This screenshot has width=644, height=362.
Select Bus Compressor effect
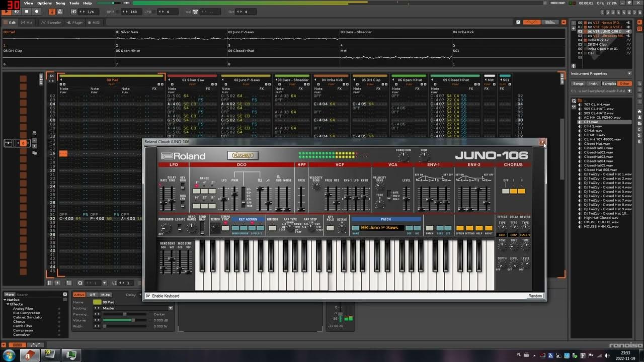[x=27, y=313]
